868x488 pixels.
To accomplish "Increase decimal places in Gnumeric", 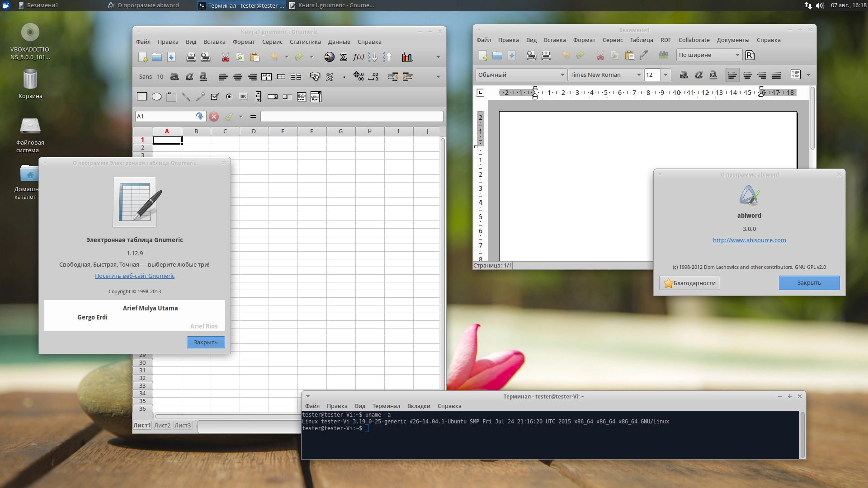I will (x=359, y=77).
